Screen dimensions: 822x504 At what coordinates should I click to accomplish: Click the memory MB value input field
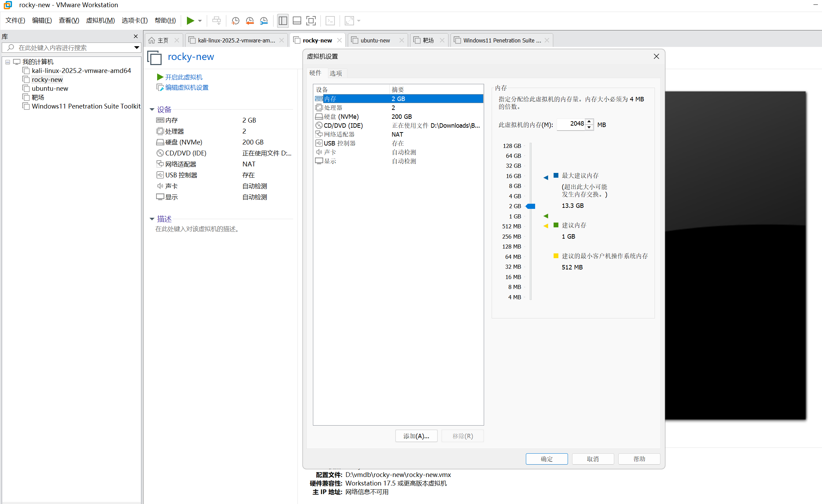tap(571, 124)
